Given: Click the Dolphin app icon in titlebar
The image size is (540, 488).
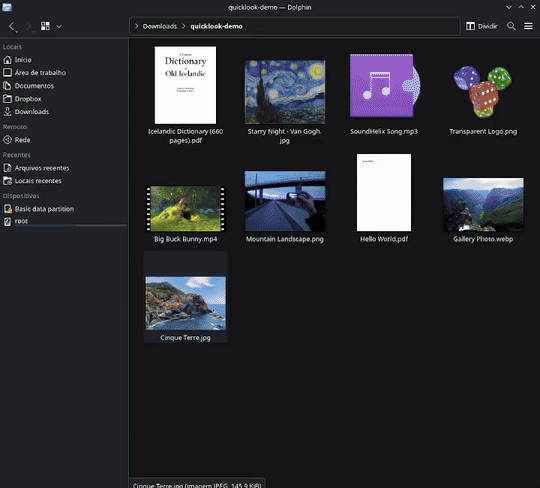Looking at the screenshot, I should point(7,7).
